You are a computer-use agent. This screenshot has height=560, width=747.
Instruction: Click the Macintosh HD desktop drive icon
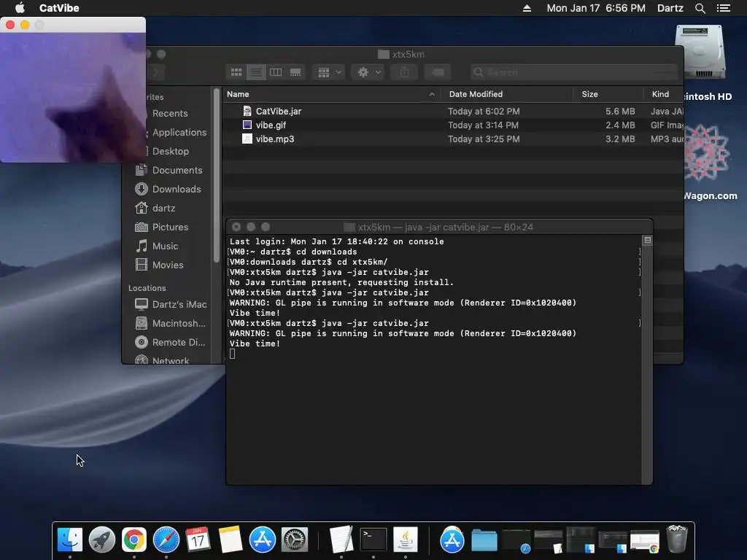[x=700, y=52]
